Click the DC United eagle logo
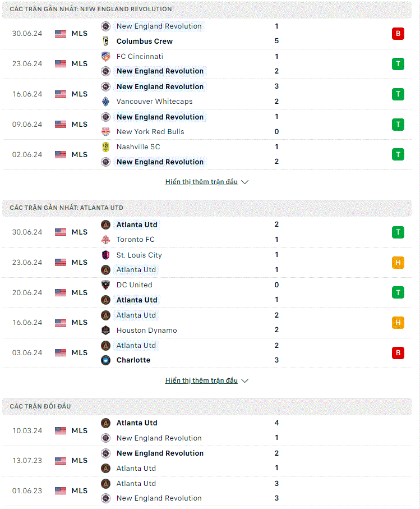The width and height of the screenshot is (420, 509). click(106, 285)
